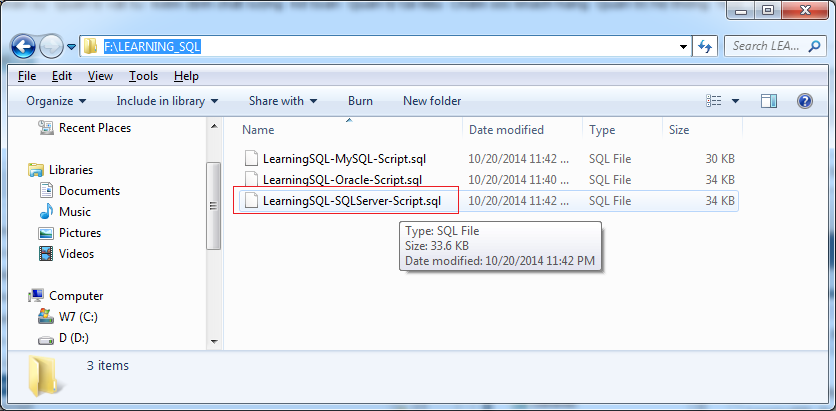Click the Computer monitor icon

[x=36, y=296]
